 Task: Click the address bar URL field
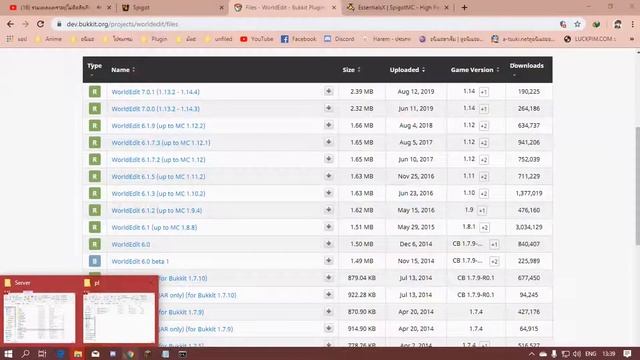point(306,24)
